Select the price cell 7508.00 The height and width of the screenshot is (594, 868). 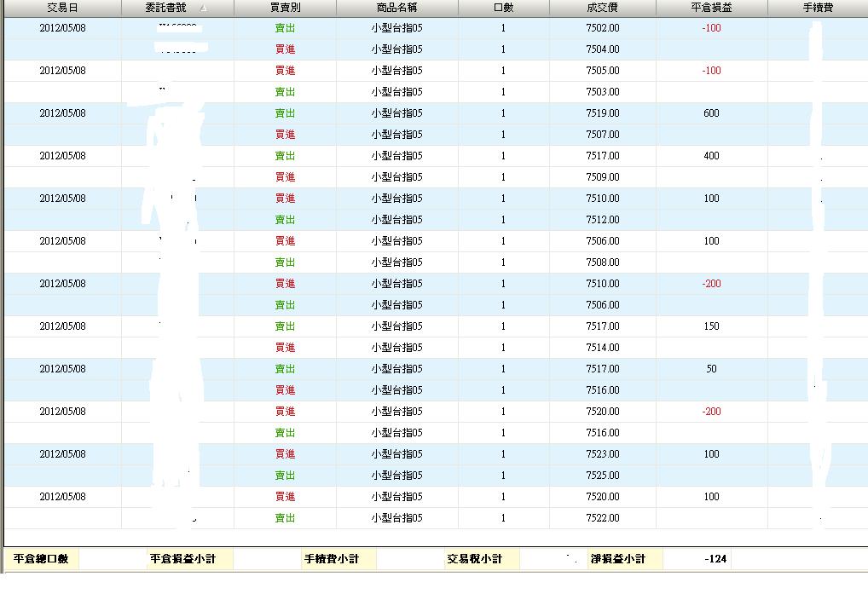(602, 262)
